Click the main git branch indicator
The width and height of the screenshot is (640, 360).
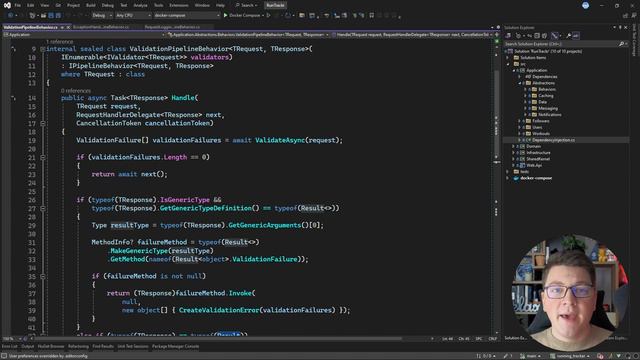[531, 356]
